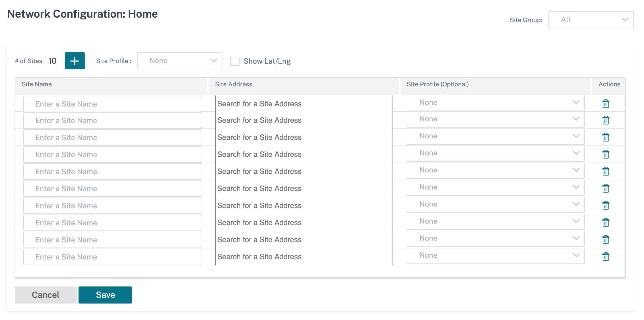Expand the second row's Site Profile dropdown
This screenshot has height=320, width=644.
496,119
